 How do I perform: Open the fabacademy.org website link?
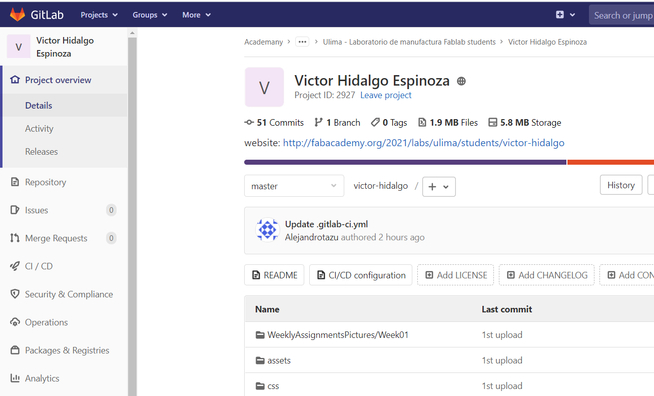(x=423, y=143)
